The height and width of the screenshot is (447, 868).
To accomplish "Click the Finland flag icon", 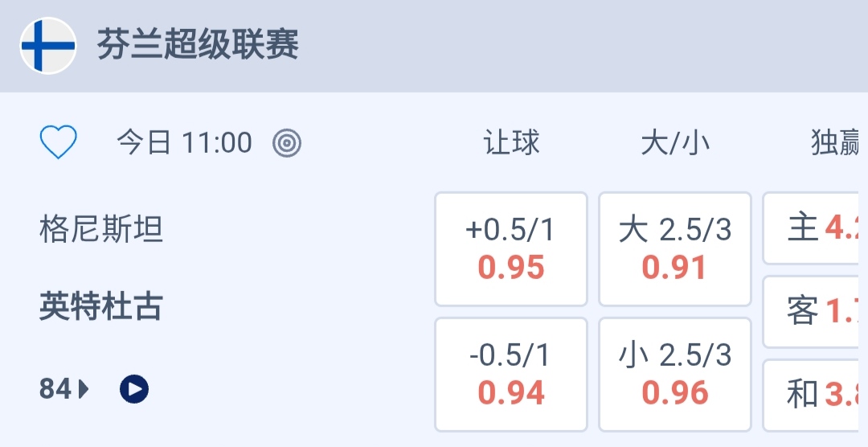I will coord(48,46).
